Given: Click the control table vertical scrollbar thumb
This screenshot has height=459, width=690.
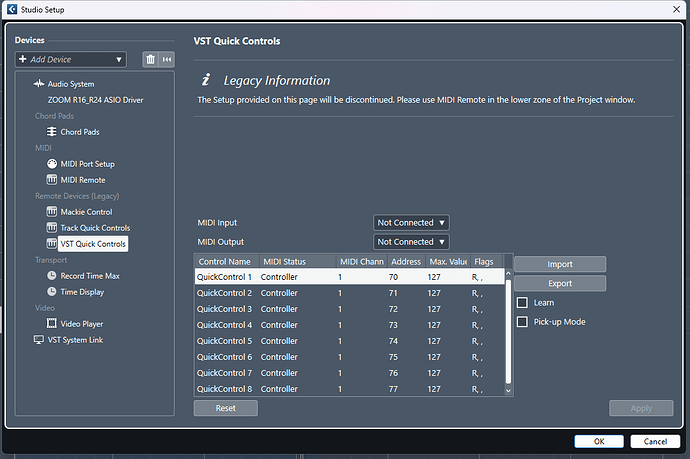Looking at the screenshot, I should pyautogui.click(x=508, y=330).
